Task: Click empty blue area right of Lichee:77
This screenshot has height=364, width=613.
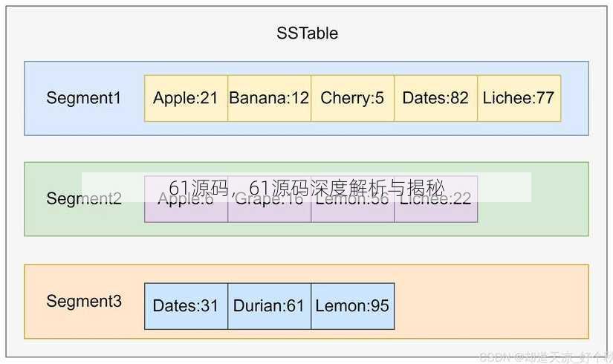Action: click(x=574, y=98)
